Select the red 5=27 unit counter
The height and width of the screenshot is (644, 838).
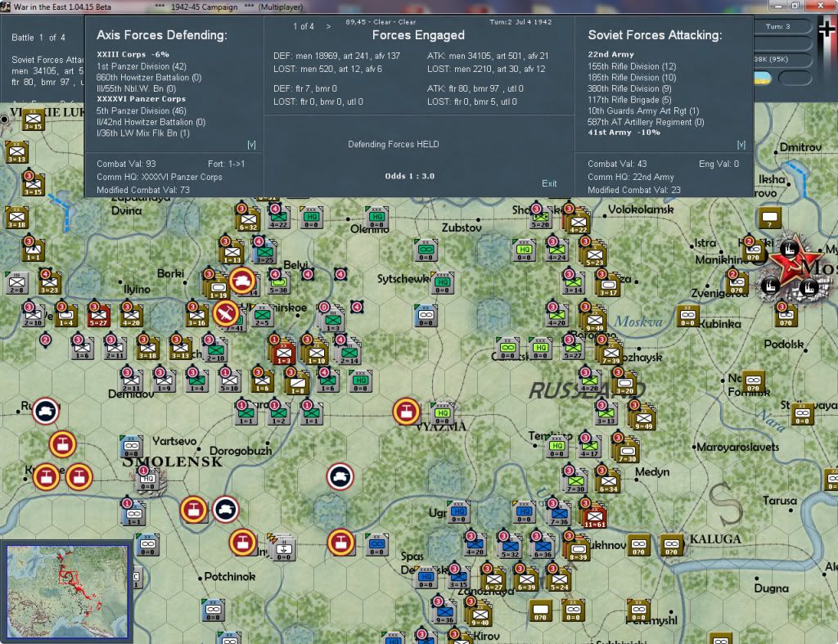[x=98, y=316]
